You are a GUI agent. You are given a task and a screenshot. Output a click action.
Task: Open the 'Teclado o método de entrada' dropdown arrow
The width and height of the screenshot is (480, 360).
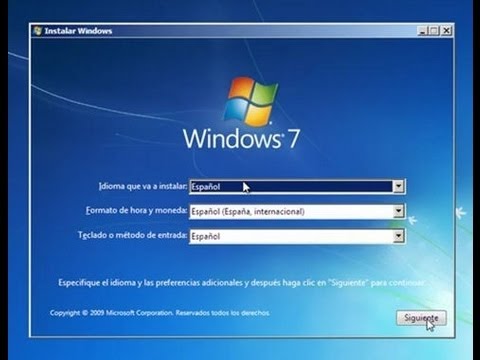click(398, 236)
